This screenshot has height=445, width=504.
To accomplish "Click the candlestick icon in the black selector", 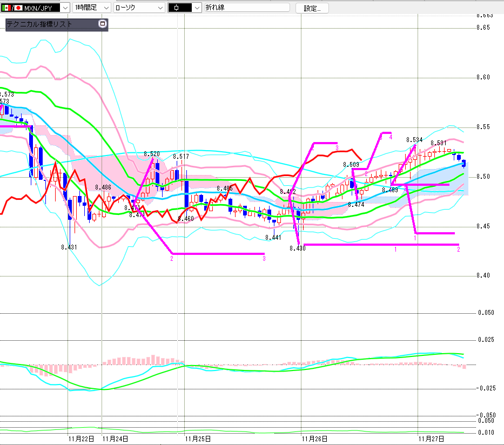I will point(179,8).
